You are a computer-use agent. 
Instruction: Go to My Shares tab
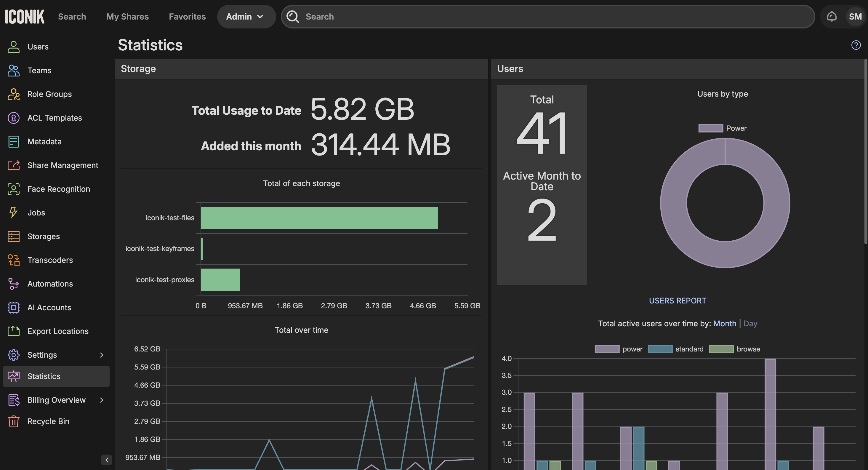[127, 17]
